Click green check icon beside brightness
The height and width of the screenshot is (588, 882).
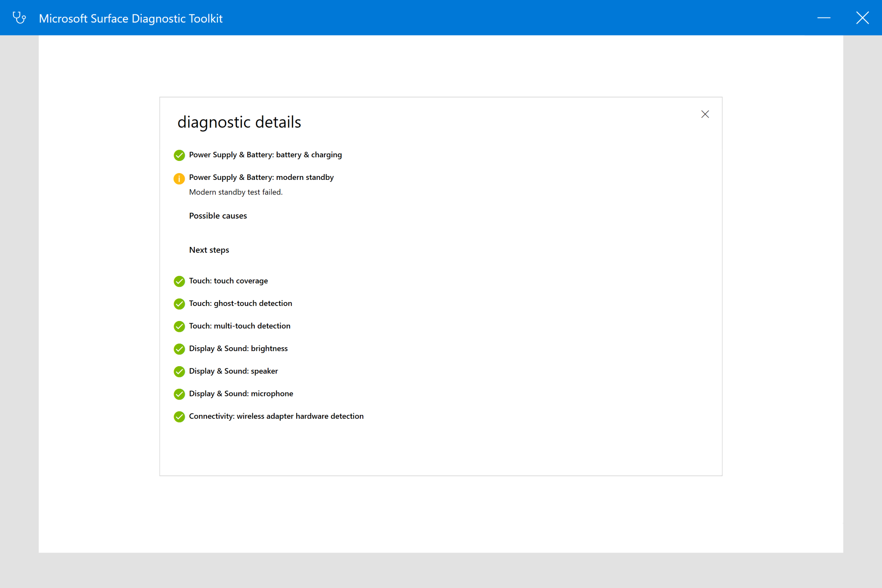(x=179, y=349)
